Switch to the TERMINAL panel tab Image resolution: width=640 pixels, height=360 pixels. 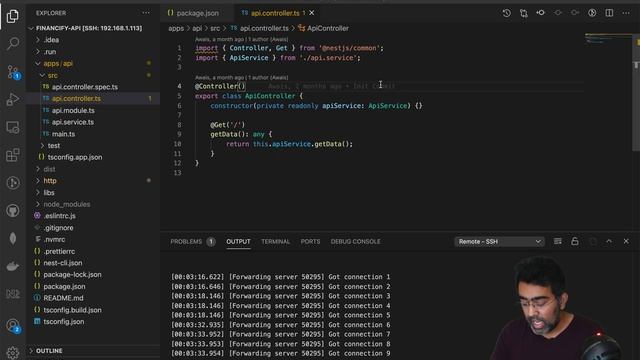(x=276, y=242)
